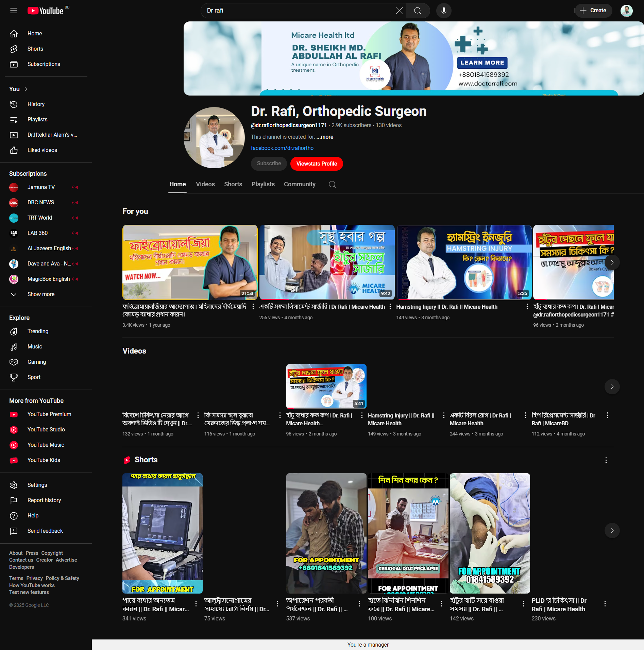Clear the search box text
Screen dimensions: 644x650
pyautogui.click(x=399, y=11)
